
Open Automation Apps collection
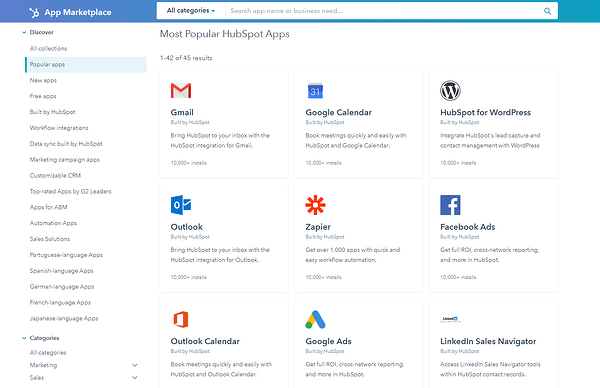point(53,223)
